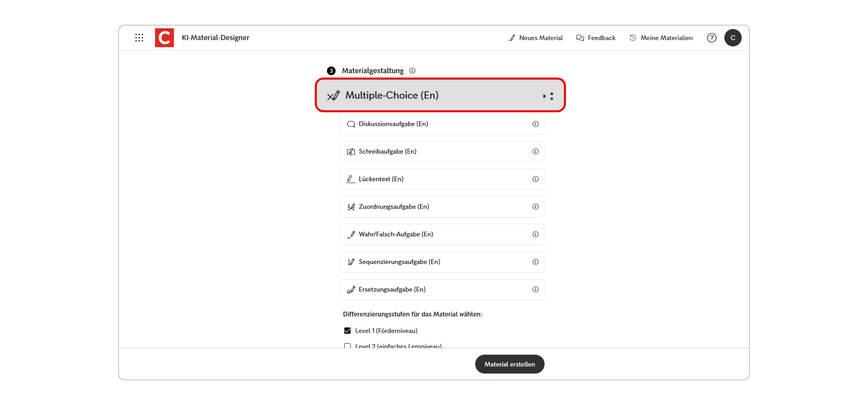This screenshot has height=405, width=868.
Task: Open the app grid launcher icon
Action: tap(139, 37)
